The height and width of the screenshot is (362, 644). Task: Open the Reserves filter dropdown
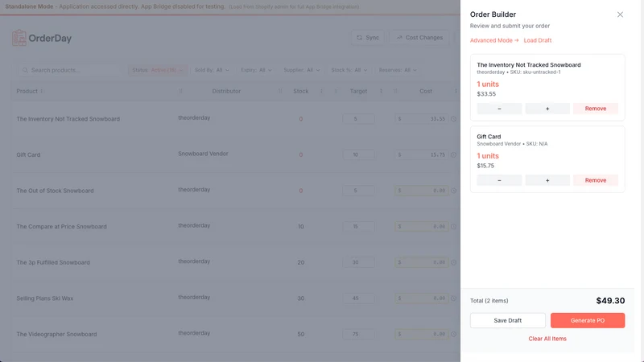pos(398,70)
